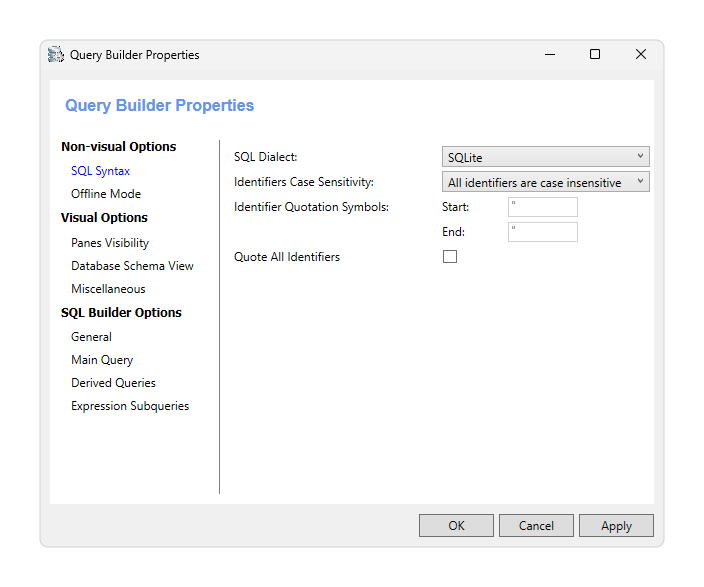Apply the property changes
The image size is (704, 587).
(616, 526)
